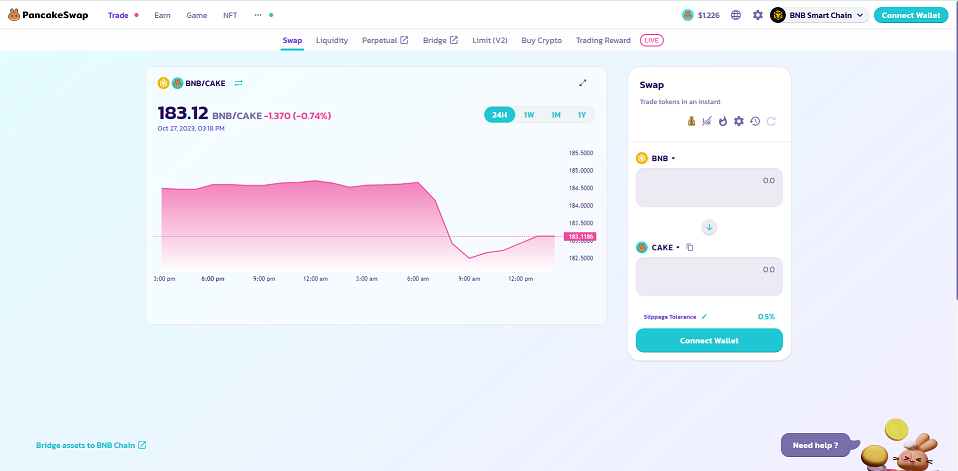The height and width of the screenshot is (471, 958).
Task: Open global settings gear in header
Action: pyautogui.click(x=757, y=15)
